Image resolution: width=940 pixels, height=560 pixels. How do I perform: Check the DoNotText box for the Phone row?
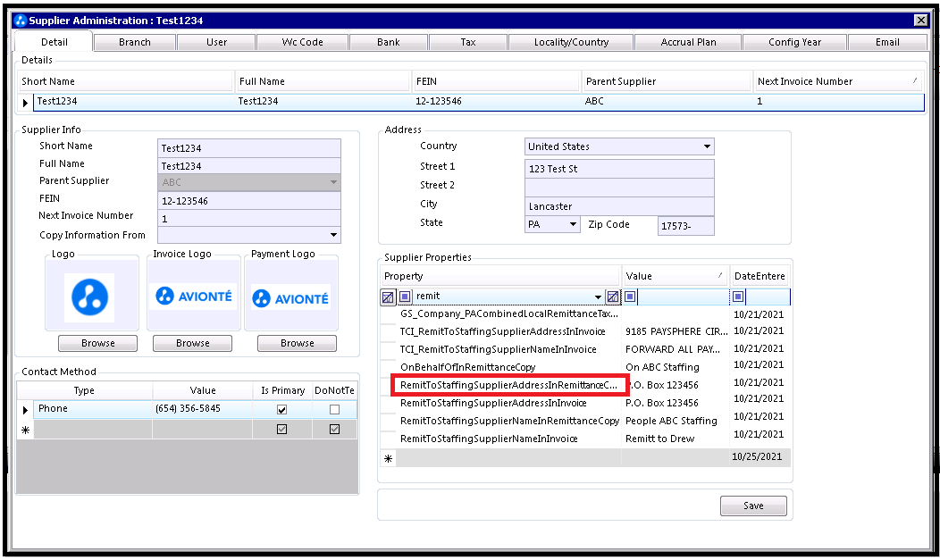[334, 410]
